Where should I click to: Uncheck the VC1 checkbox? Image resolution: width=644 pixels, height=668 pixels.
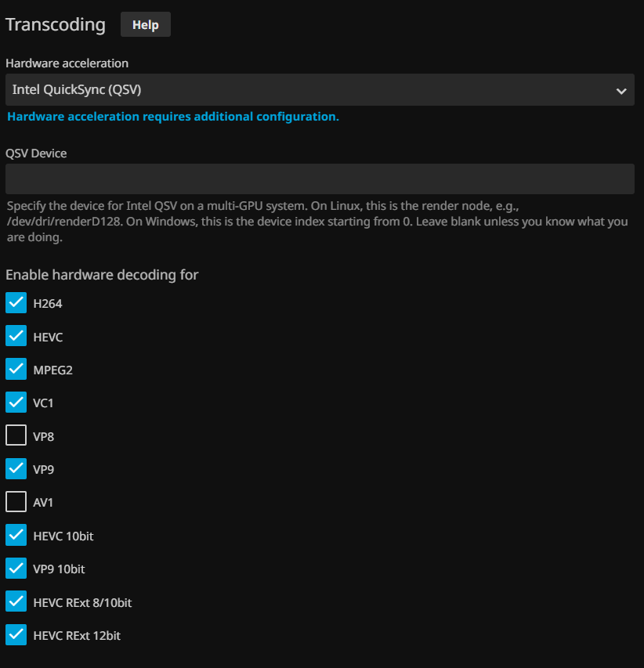click(16, 403)
